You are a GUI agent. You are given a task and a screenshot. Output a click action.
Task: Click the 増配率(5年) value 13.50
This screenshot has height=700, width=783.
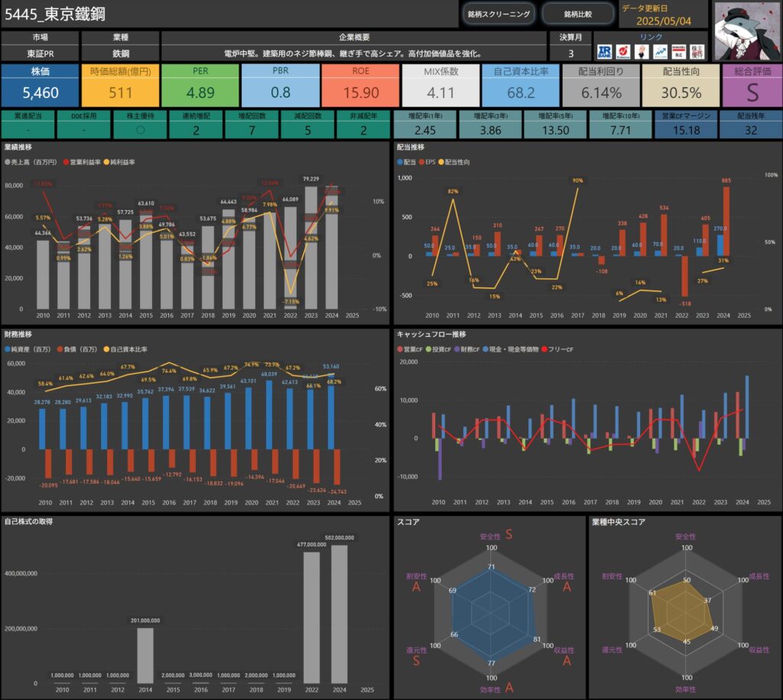coord(555,131)
